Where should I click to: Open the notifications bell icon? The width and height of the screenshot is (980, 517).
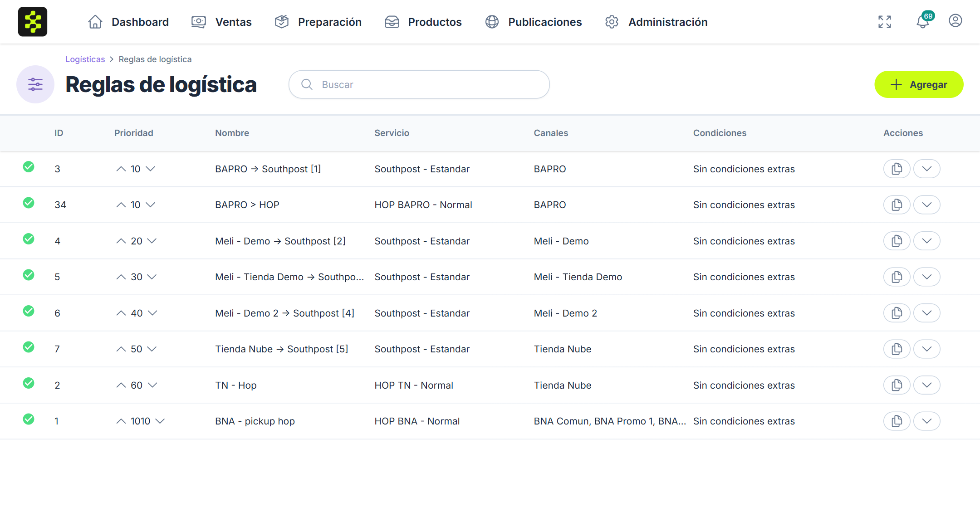pos(923,21)
